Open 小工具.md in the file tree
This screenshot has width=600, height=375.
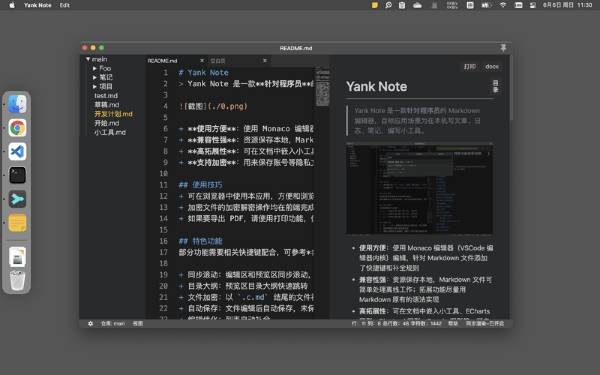click(110, 132)
